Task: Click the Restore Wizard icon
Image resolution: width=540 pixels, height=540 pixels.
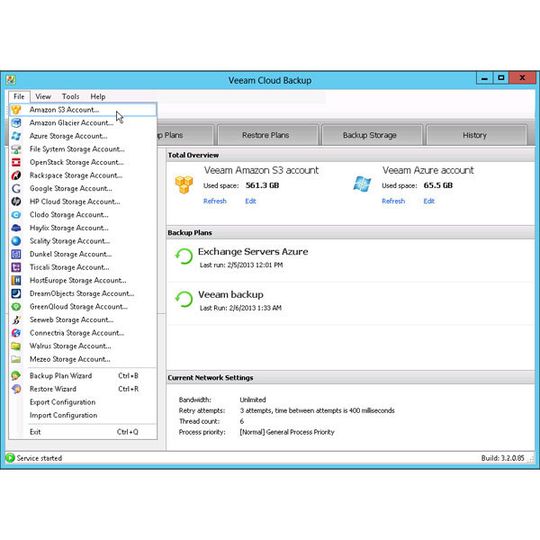Action: pos(16,389)
